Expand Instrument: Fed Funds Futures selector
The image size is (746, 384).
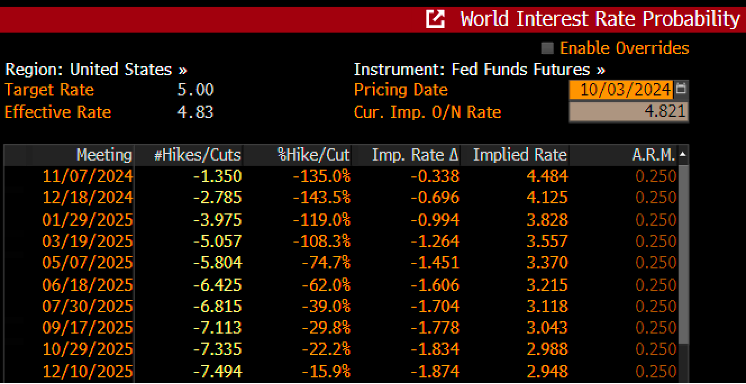click(480, 70)
